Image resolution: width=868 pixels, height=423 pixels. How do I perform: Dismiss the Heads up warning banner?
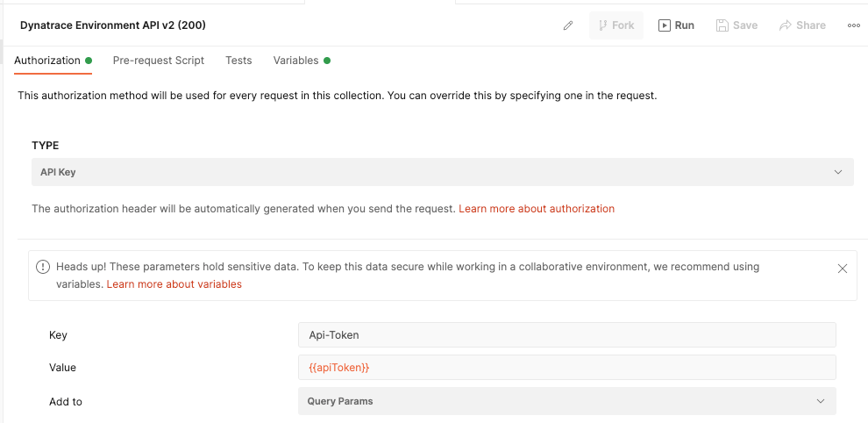pyautogui.click(x=843, y=269)
